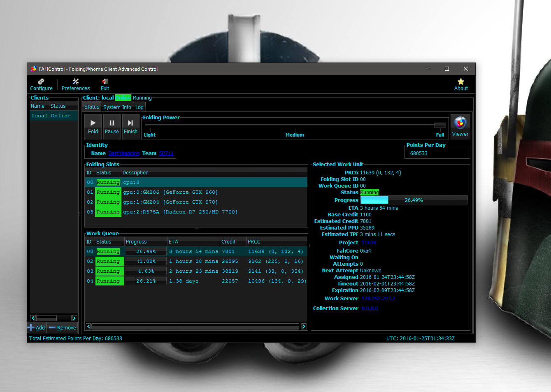Screen dimensions: 551x392
Task: Click the FahCore 0xa4 value
Action: pos(365,251)
